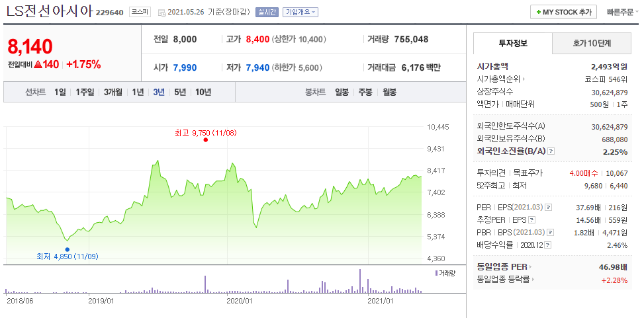Click the 코스피 market badge
Image resolution: width=644 pixels, height=318 pixels.
(140, 13)
